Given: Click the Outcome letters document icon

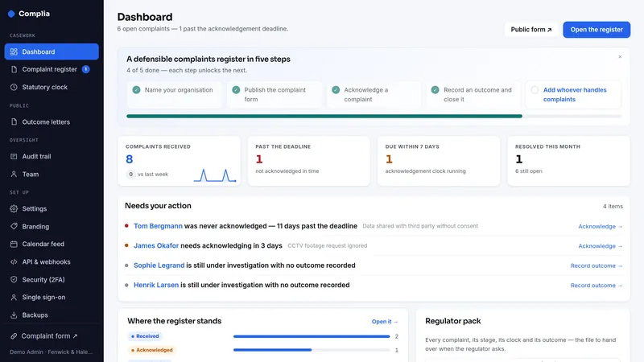Looking at the screenshot, I should (x=14, y=122).
